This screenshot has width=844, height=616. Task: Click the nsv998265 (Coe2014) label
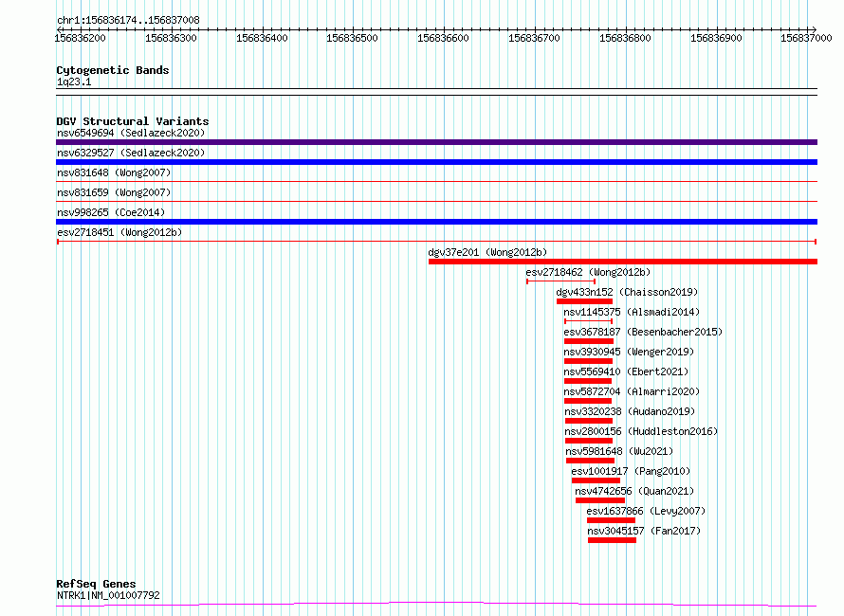click(x=111, y=212)
